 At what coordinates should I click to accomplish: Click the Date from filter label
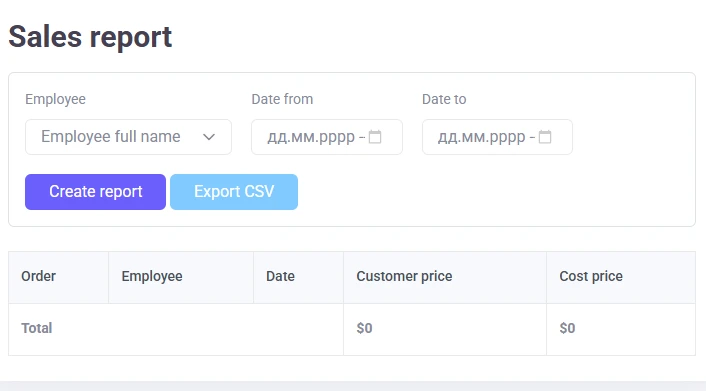pos(282,99)
